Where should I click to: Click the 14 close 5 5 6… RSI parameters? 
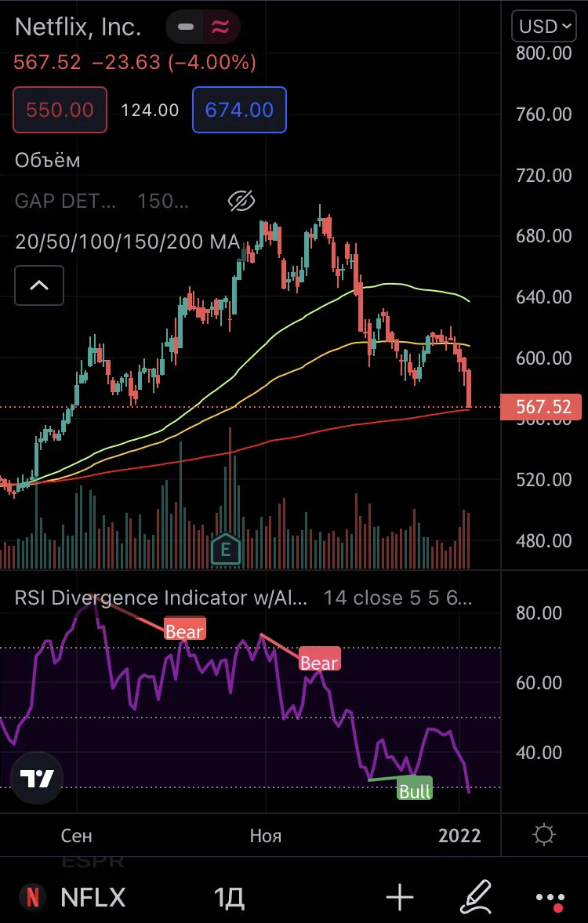tap(398, 598)
